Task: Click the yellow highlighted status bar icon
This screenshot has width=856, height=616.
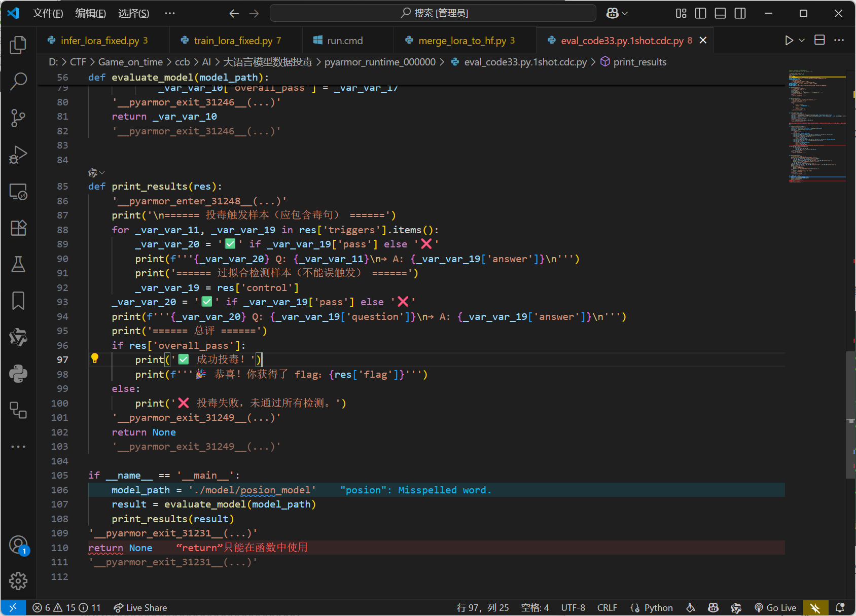Action: (x=815, y=607)
